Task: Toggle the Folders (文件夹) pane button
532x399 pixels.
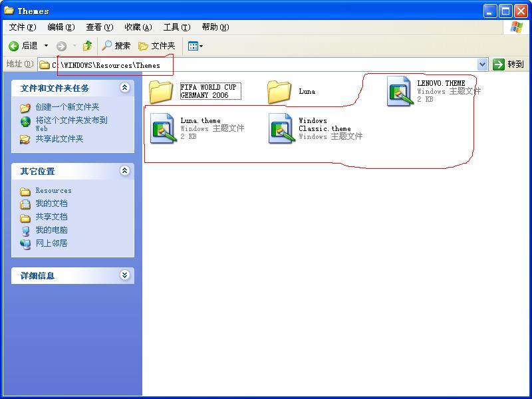Action: (x=157, y=45)
